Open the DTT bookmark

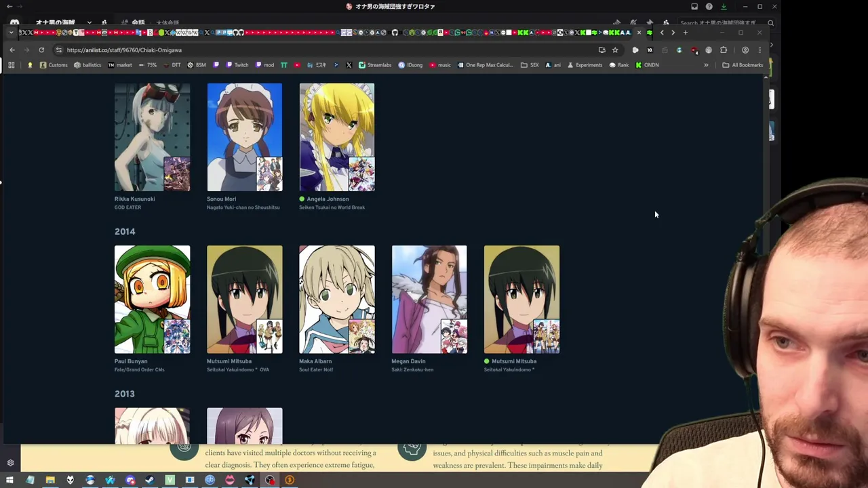click(x=172, y=65)
